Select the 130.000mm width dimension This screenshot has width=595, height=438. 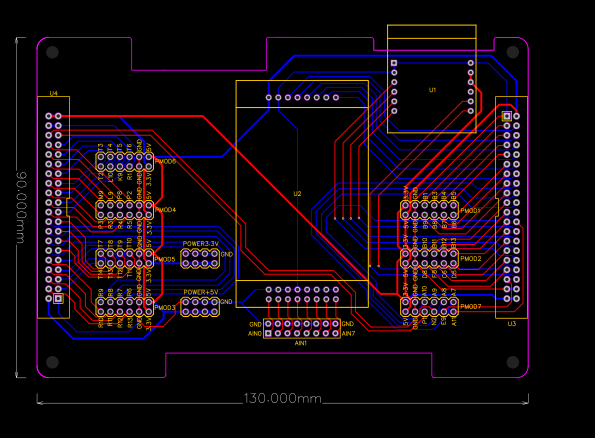pyautogui.click(x=282, y=399)
